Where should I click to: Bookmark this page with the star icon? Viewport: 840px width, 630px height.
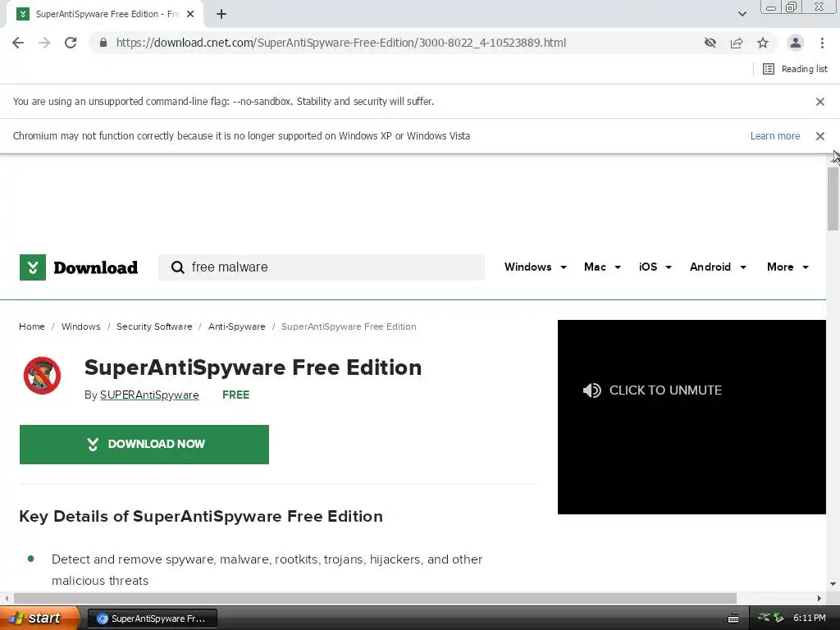(x=763, y=43)
